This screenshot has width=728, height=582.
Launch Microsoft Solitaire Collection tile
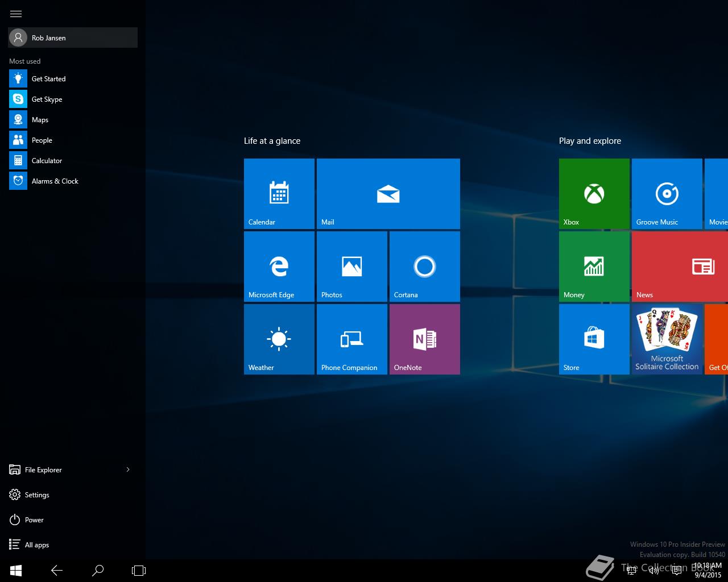pos(667,339)
